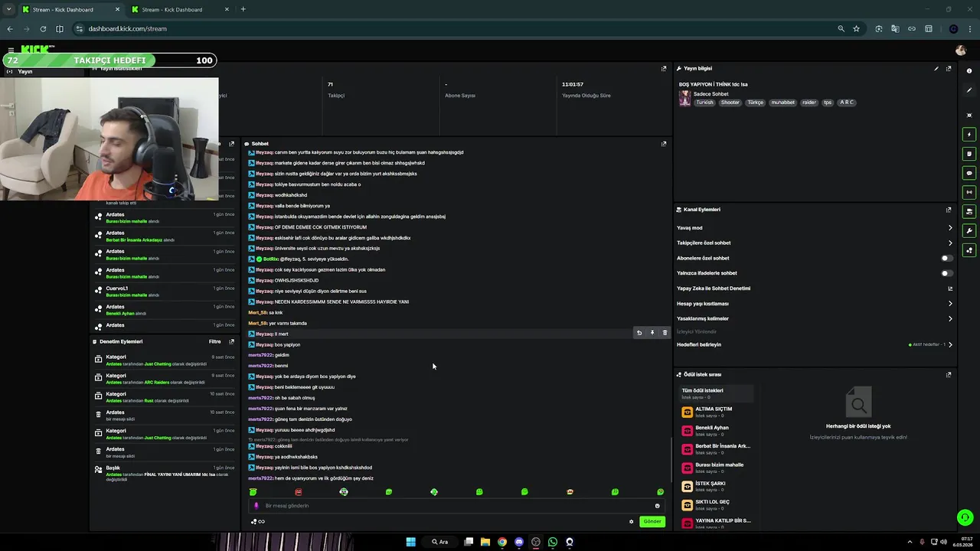
Task: Expand Yavaş mod settings
Action: 950,228
